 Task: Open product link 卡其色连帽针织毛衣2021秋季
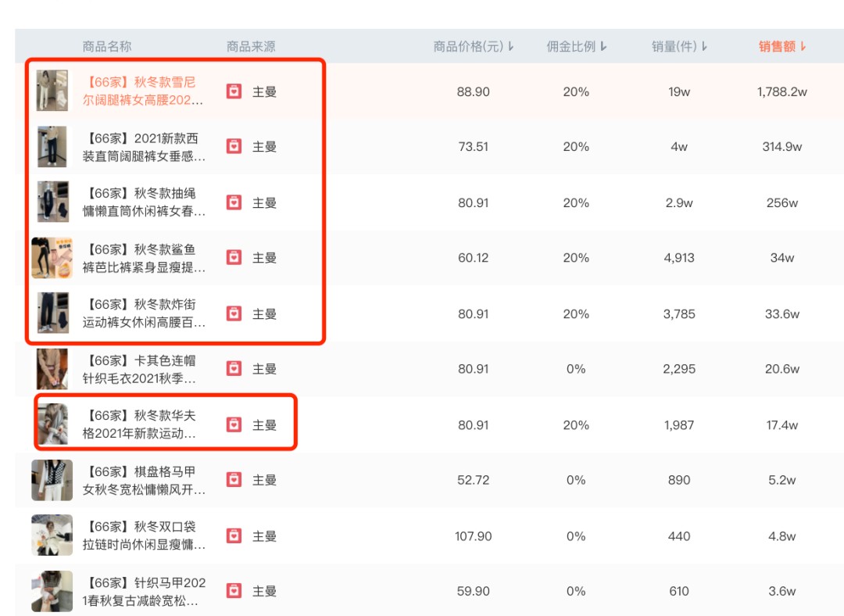pos(139,370)
